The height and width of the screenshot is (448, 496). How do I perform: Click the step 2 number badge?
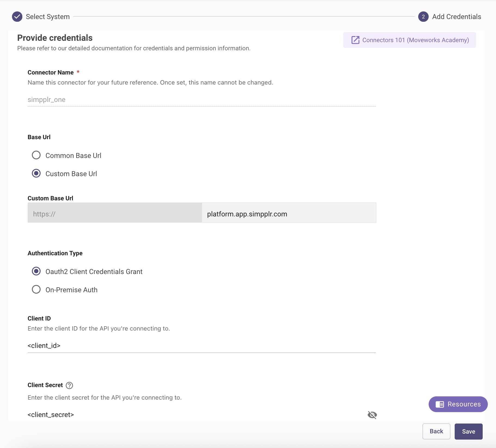(423, 17)
